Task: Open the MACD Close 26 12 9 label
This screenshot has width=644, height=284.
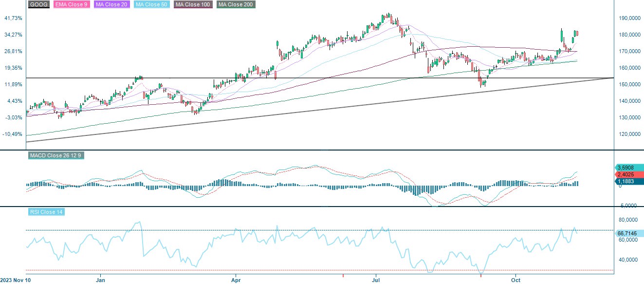Action: tap(56, 156)
